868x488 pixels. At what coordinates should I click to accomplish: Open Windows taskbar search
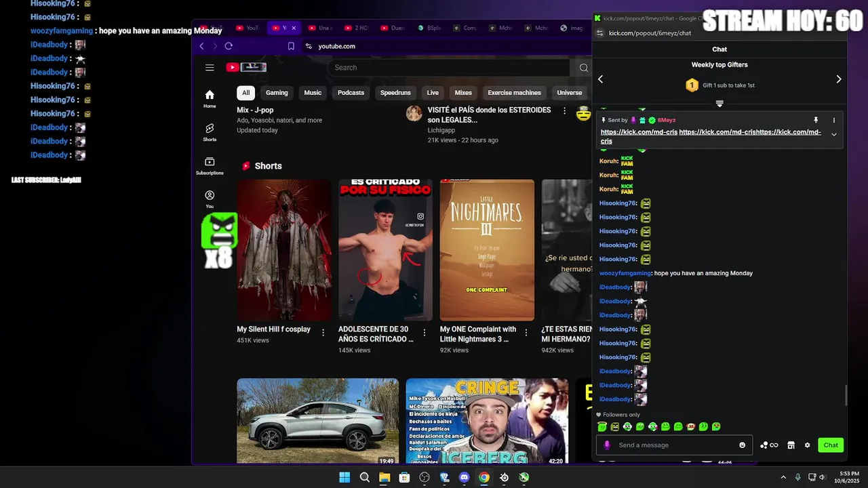click(365, 477)
